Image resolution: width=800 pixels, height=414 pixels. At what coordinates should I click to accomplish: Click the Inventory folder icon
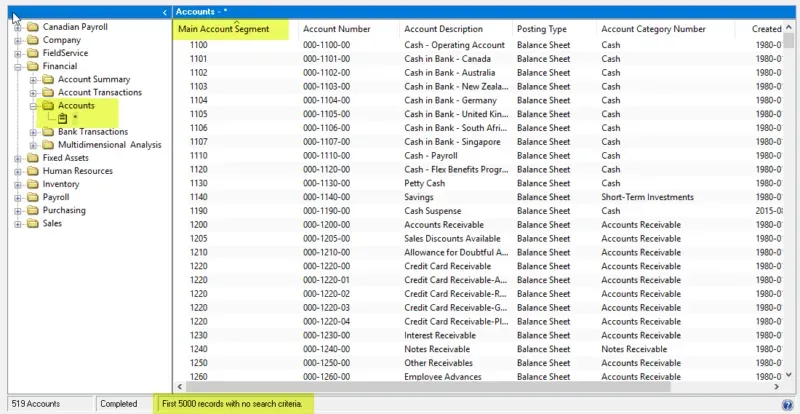[32, 184]
